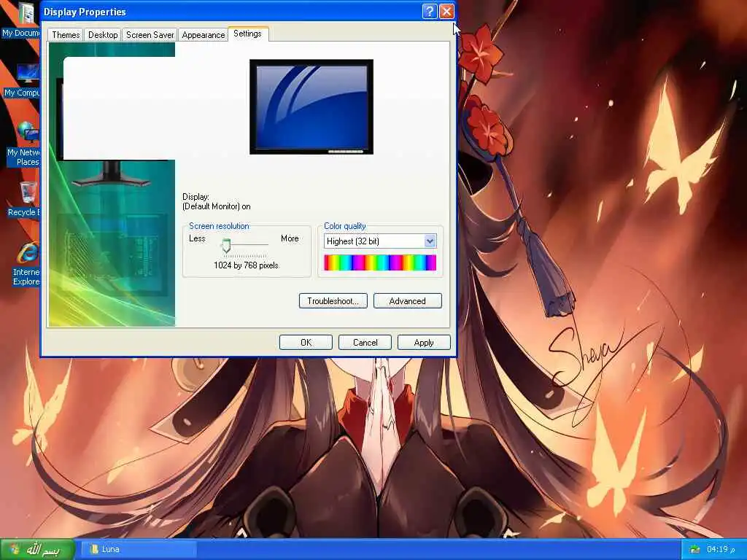Switch to the Desktop tab
Screen dimensions: 747x560
click(x=103, y=35)
